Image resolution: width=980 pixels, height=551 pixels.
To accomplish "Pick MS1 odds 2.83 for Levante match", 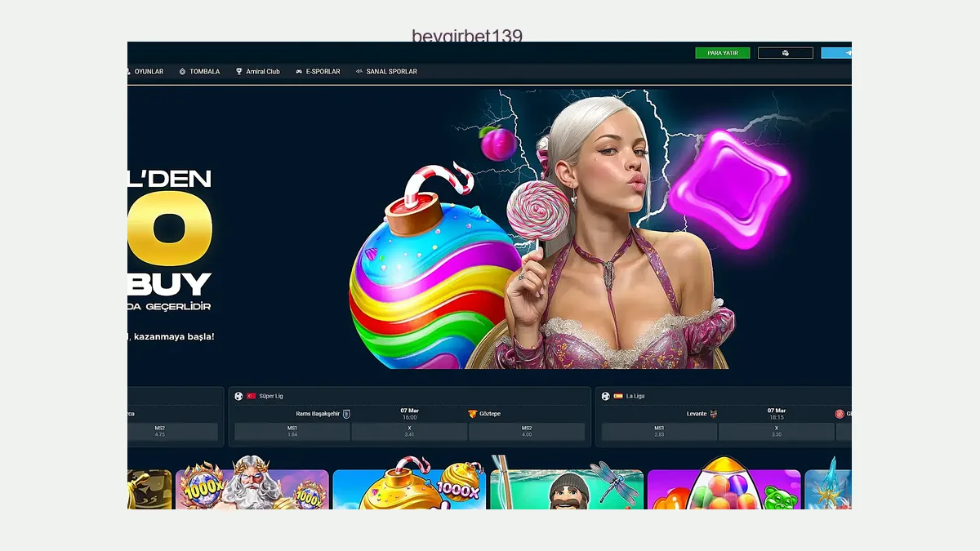I will tap(659, 432).
